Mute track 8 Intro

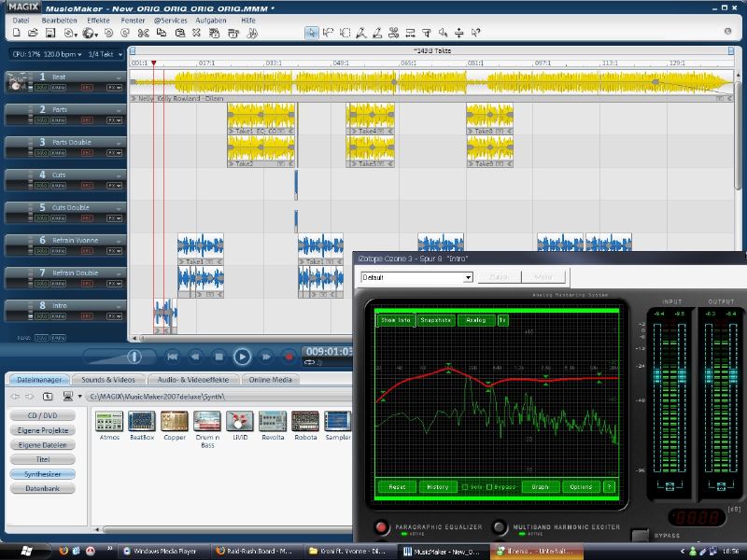(x=58, y=316)
